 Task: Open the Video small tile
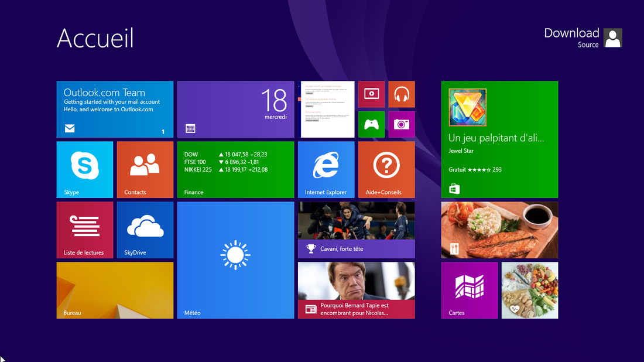pos(371,94)
